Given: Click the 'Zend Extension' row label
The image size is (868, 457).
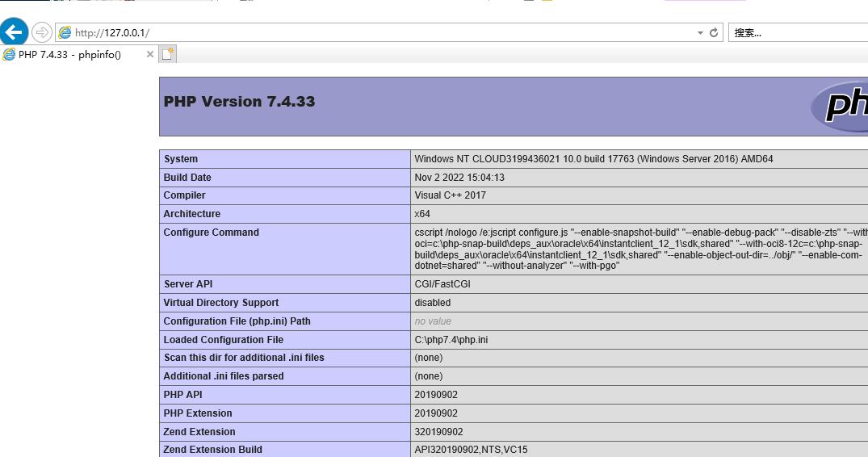Looking at the screenshot, I should (x=199, y=431).
